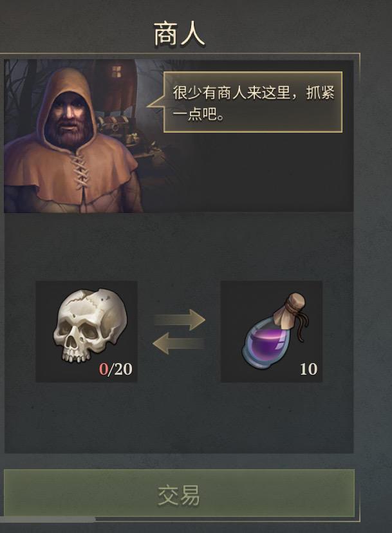Select the skull item slot background
The width and height of the screenshot is (392, 533).
87,332
